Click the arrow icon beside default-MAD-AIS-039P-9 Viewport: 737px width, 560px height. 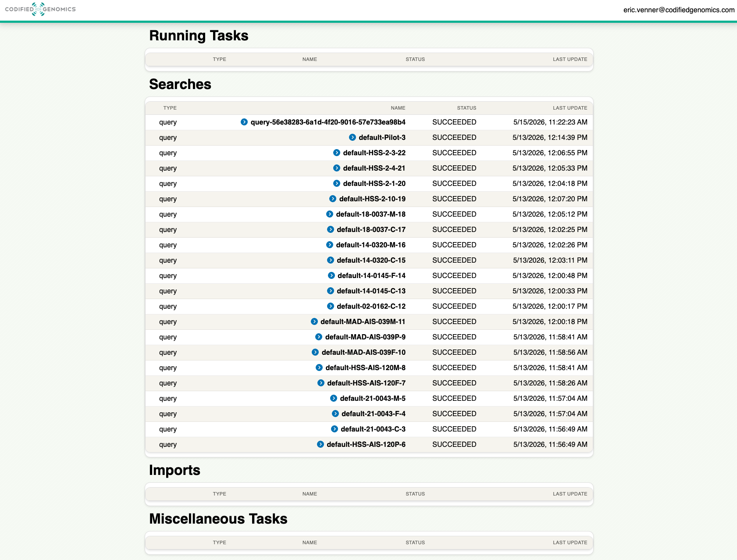[319, 337]
